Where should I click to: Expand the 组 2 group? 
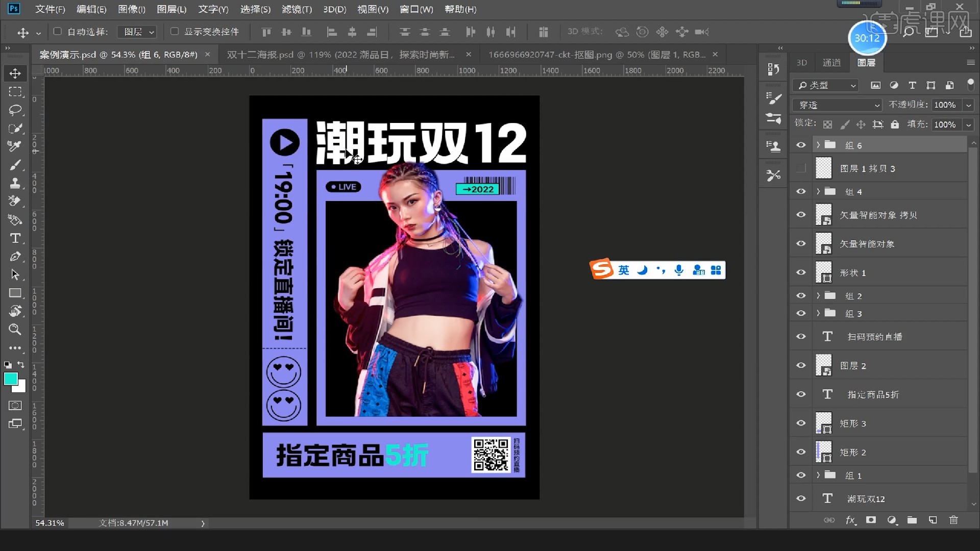click(818, 295)
